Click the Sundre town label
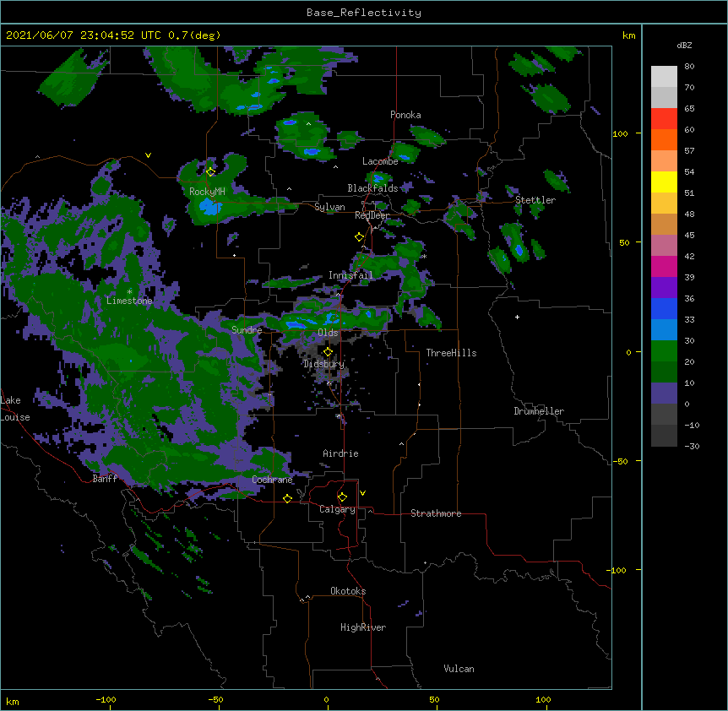The width and height of the screenshot is (728, 711). (x=247, y=330)
